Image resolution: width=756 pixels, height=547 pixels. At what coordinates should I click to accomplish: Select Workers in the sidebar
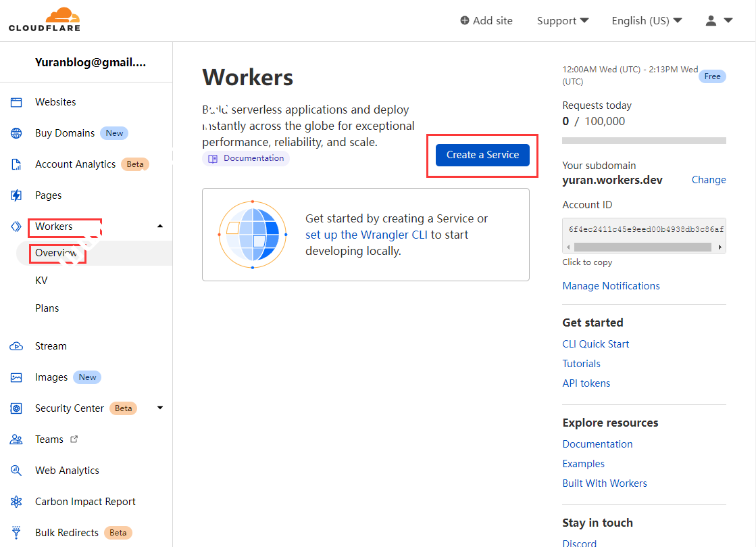click(x=53, y=227)
